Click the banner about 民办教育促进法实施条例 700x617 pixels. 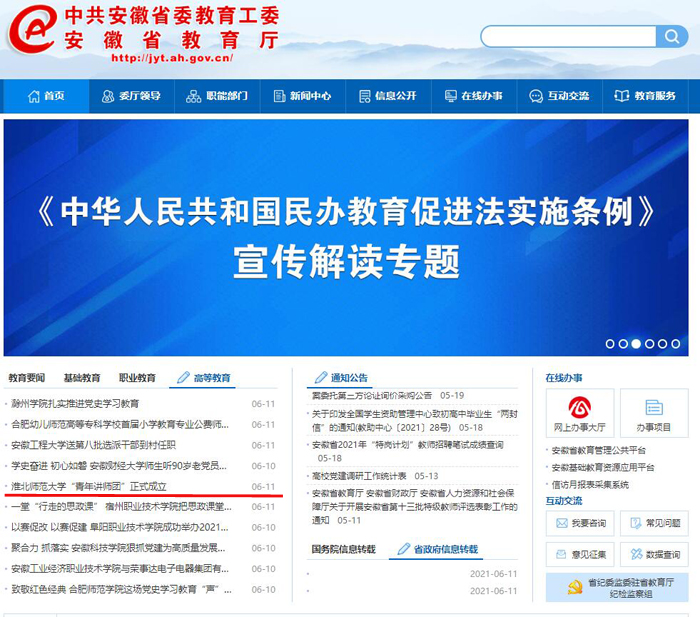346,238
